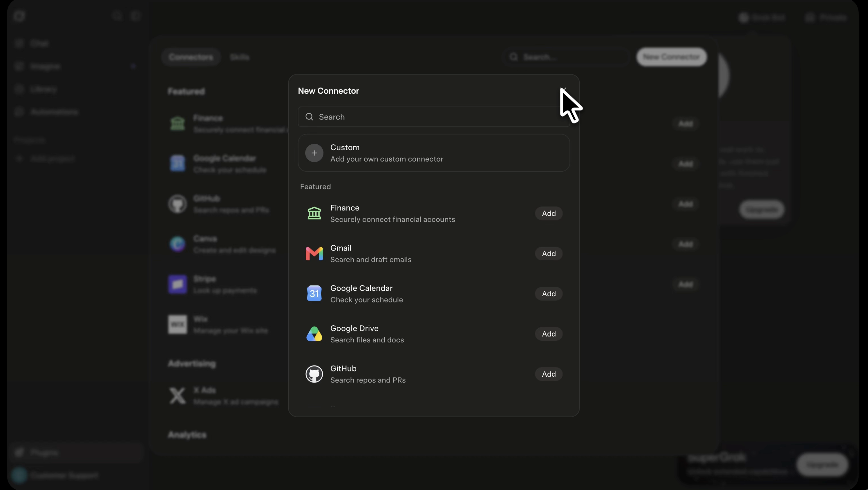Open Plugins at bottom of sidebar
The width and height of the screenshot is (868, 490).
point(76,452)
